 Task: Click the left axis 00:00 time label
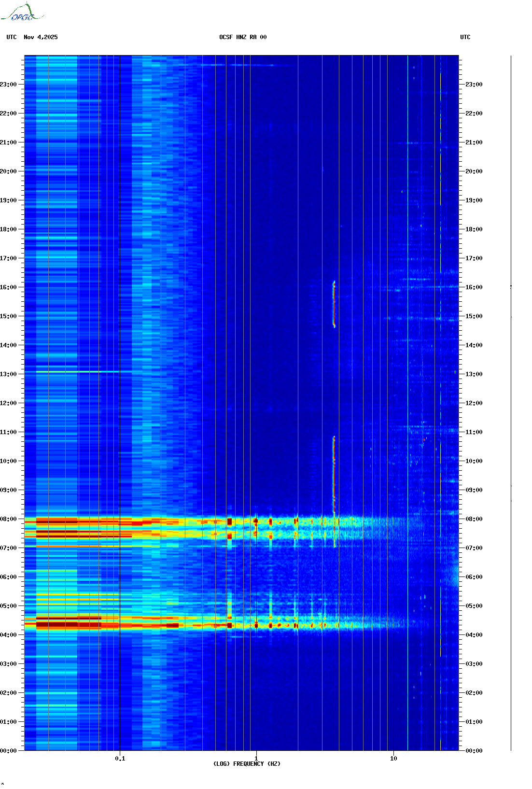[8, 751]
